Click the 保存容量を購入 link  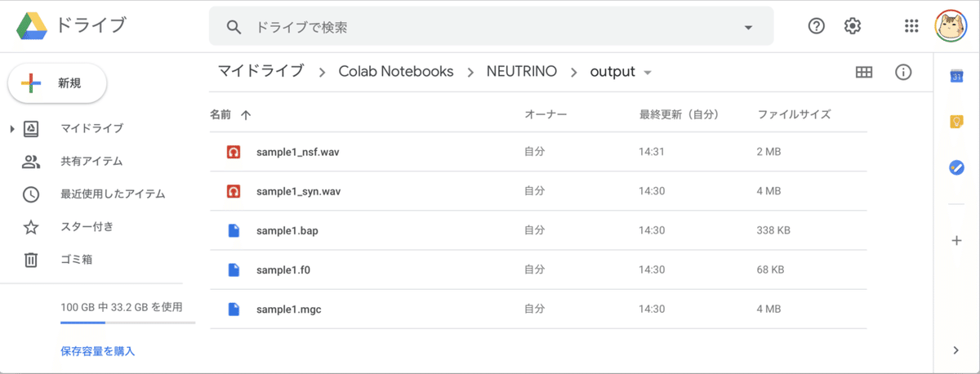coord(97,351)
